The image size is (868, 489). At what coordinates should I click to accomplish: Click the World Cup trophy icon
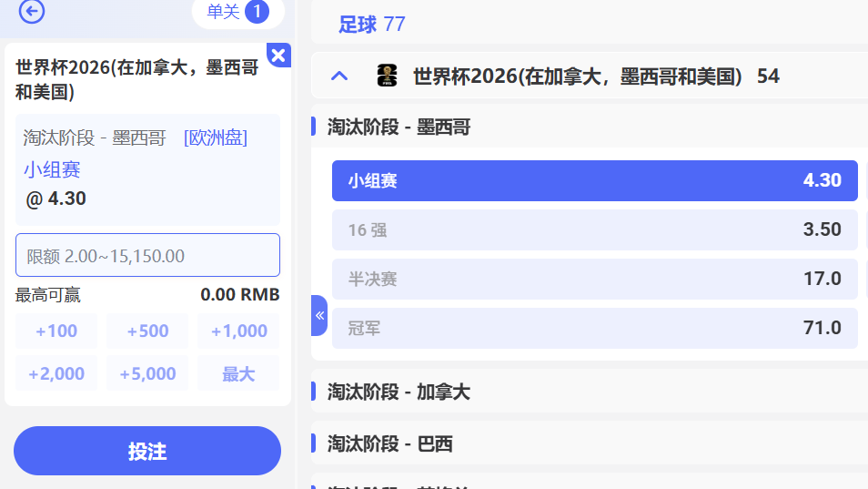387,76
